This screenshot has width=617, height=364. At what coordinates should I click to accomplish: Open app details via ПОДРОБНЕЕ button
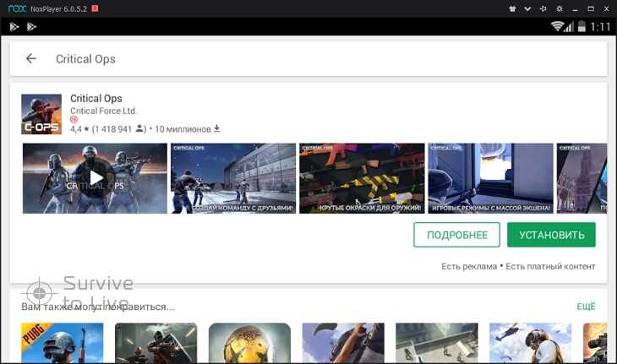(456, 235)
